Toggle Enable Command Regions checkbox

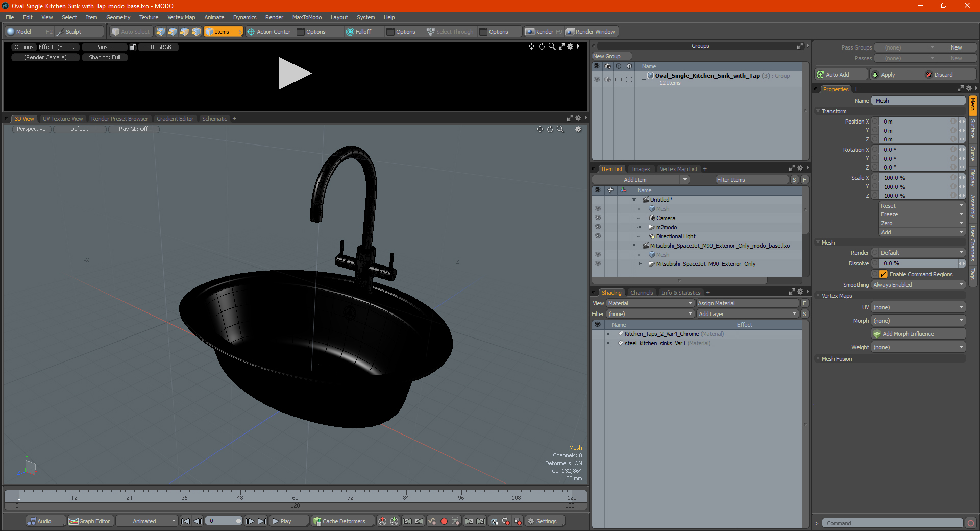point(883,274)
